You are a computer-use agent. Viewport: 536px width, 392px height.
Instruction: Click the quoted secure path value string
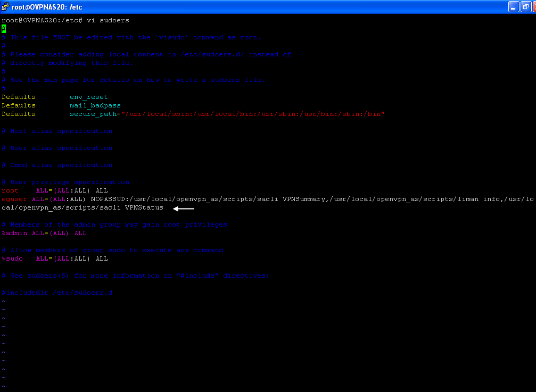tap(253, 114)
